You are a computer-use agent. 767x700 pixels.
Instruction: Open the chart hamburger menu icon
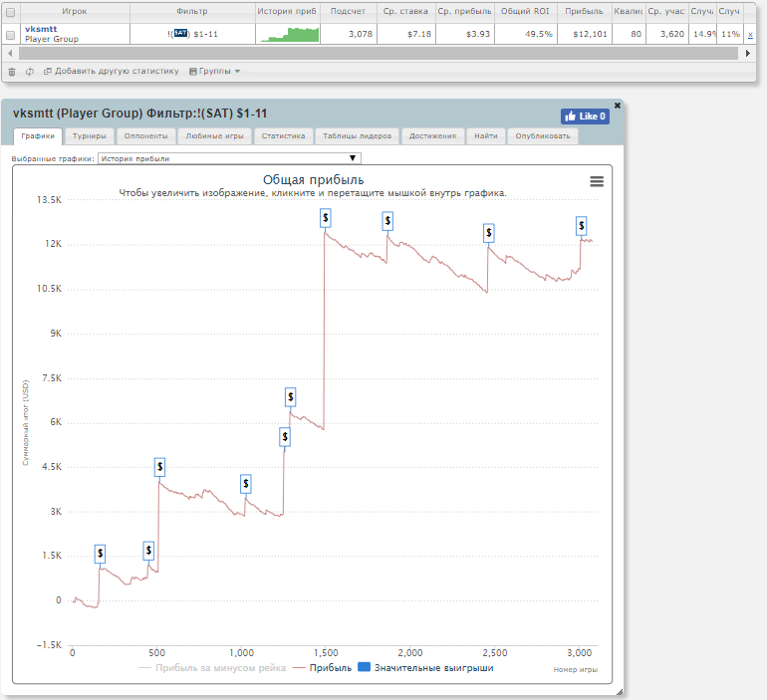597,181
